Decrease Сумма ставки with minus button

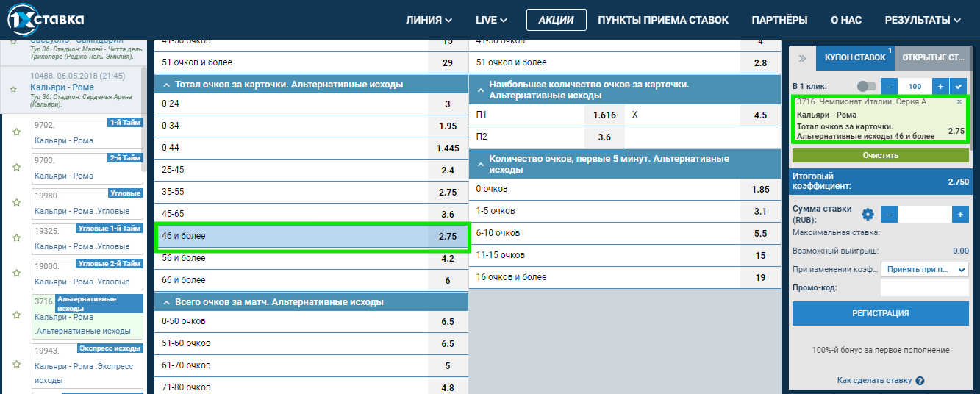(x=889, y=215)
